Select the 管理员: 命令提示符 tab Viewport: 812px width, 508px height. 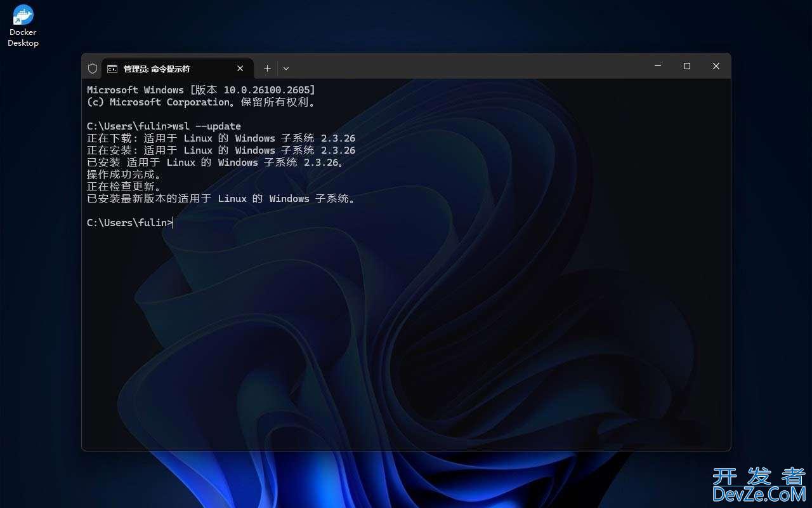pyautogui.click(x=177, y=69)
